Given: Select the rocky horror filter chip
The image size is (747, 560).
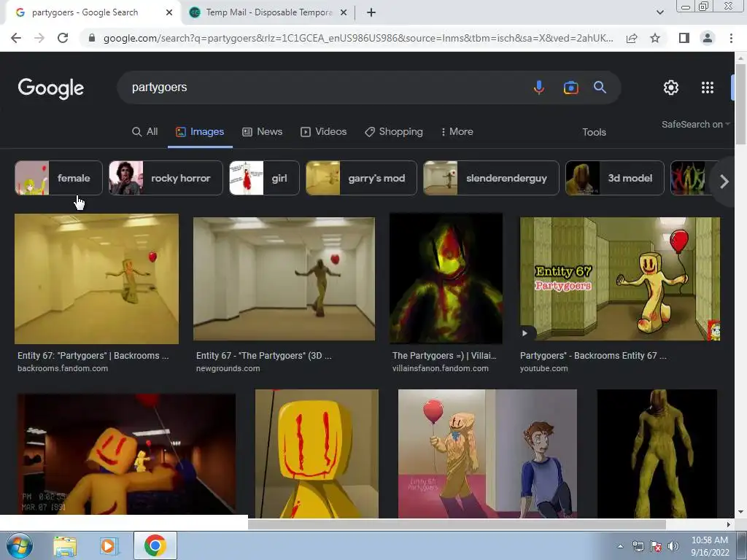Looking at the screenshot, I should (166, 178).
